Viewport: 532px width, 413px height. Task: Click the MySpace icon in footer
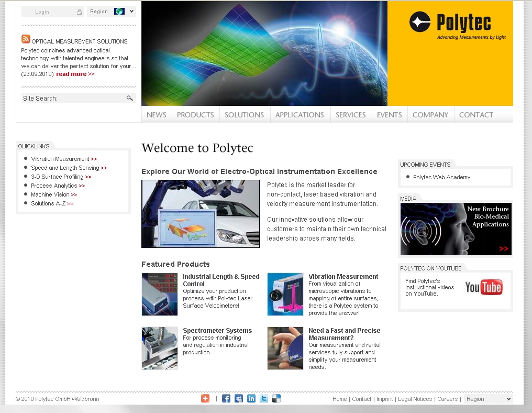pos(239,398)
